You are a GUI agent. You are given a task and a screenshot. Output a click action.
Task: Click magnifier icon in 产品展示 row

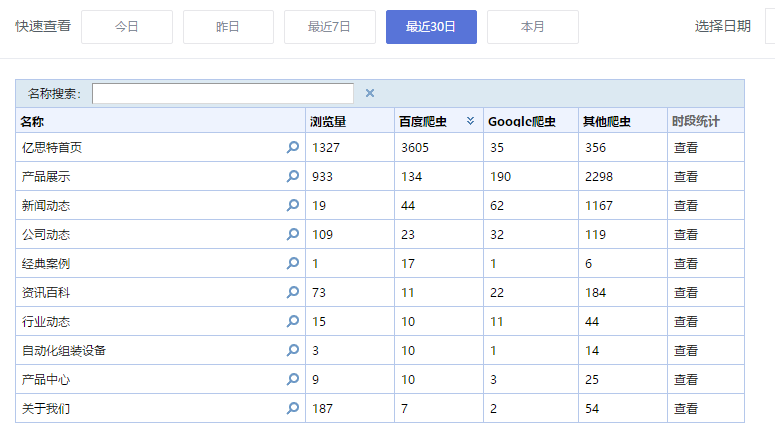[x=293, y=176]
